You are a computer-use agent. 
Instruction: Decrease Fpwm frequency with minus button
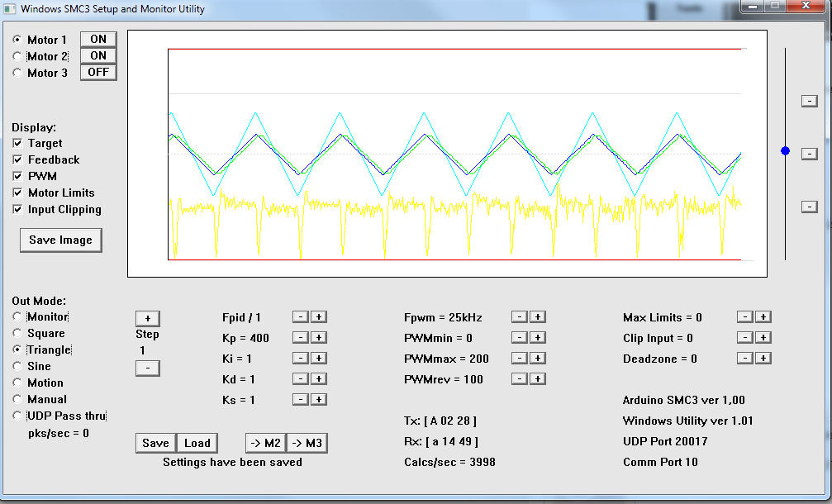(519, 317)
